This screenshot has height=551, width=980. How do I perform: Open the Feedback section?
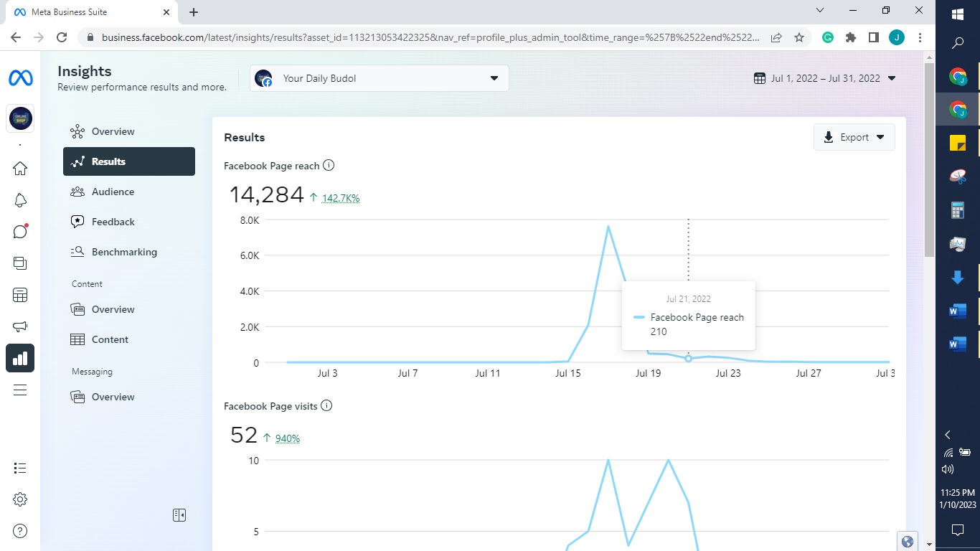129,222
